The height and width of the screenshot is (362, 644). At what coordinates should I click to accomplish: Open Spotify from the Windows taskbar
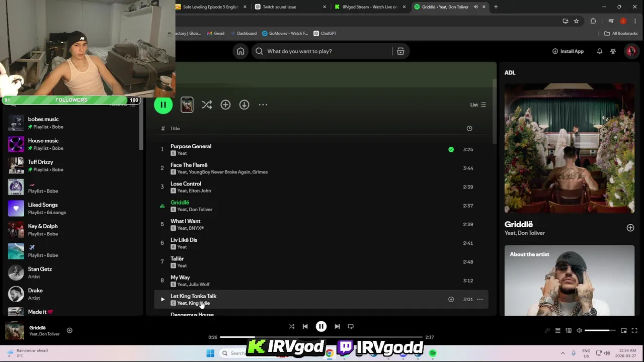click(x=433, y=353)
